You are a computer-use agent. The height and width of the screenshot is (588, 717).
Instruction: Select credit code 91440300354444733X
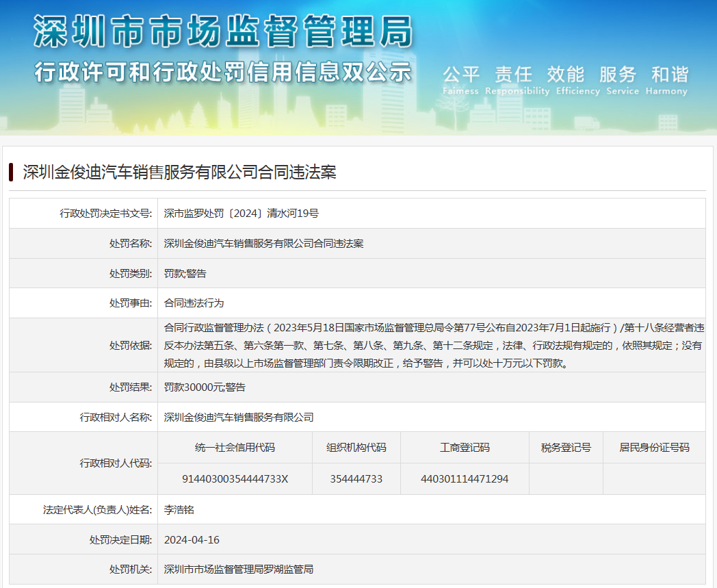click(235, 479)
